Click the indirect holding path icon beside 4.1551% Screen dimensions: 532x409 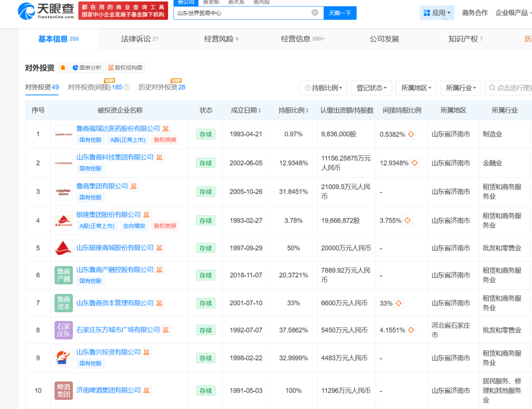[x=411, y=330]
